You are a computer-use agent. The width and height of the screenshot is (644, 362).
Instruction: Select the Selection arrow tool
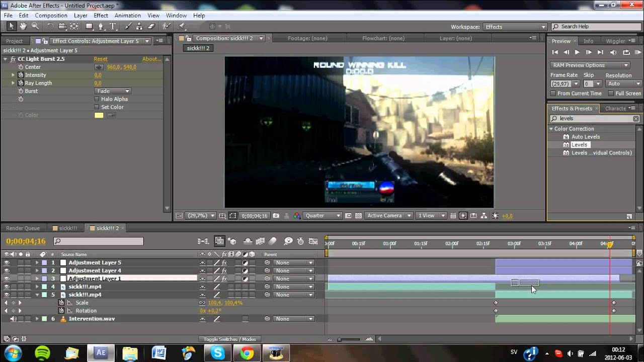(x=11, y=26)
